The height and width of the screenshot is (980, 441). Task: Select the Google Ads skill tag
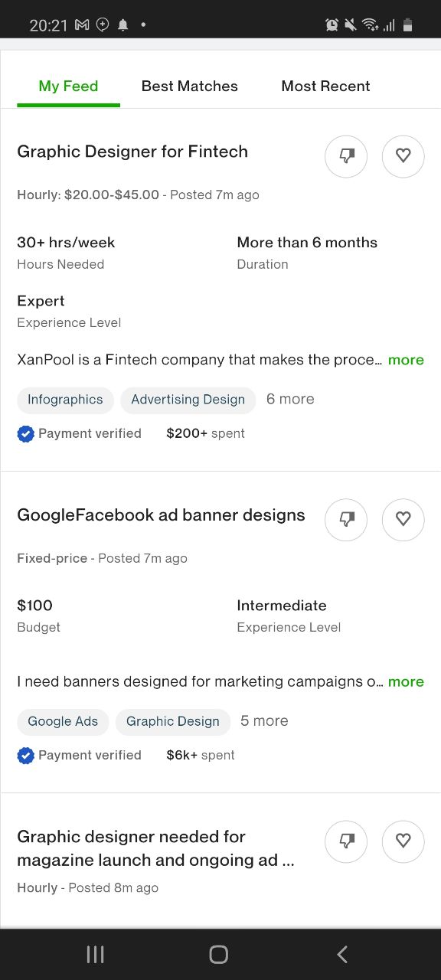coord(63,721)
